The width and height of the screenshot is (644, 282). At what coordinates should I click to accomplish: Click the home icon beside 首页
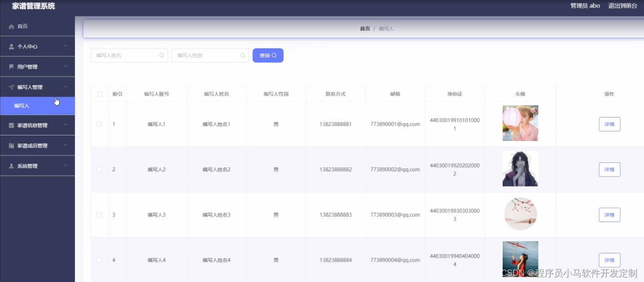coord(11,26)
